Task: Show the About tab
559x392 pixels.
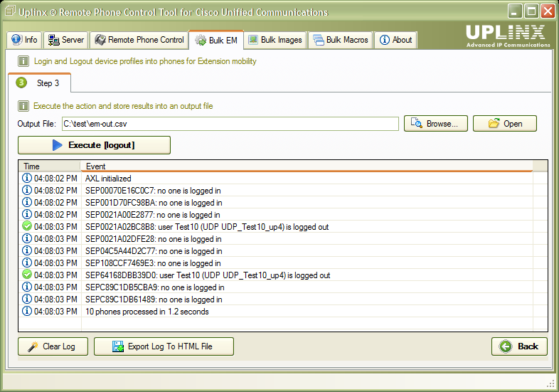Action: coord(395,40)
